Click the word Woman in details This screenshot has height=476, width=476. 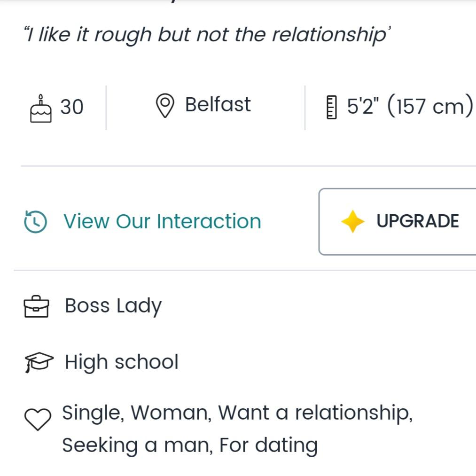click(x=171, y=413)
